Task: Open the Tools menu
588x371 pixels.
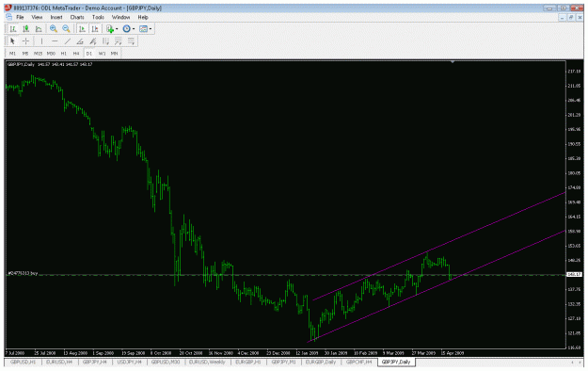Action: (x=98, y=17)
